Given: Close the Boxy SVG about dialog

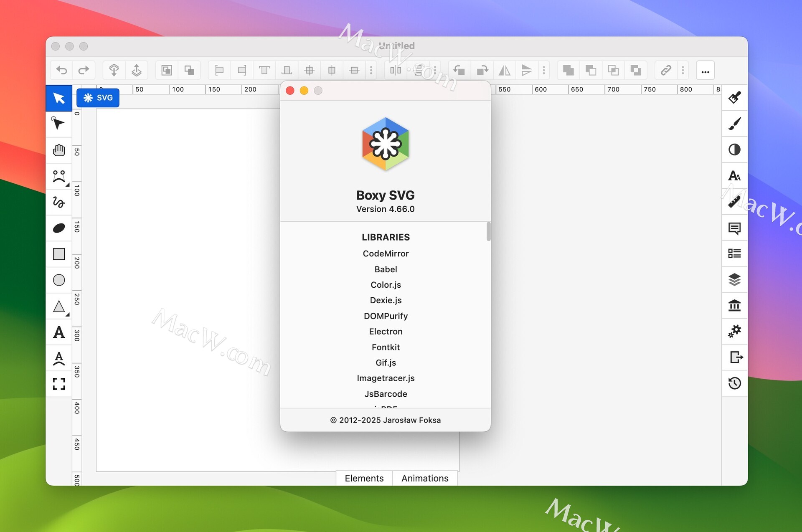Looking at the screenshot, I should [x=290, y=91].
